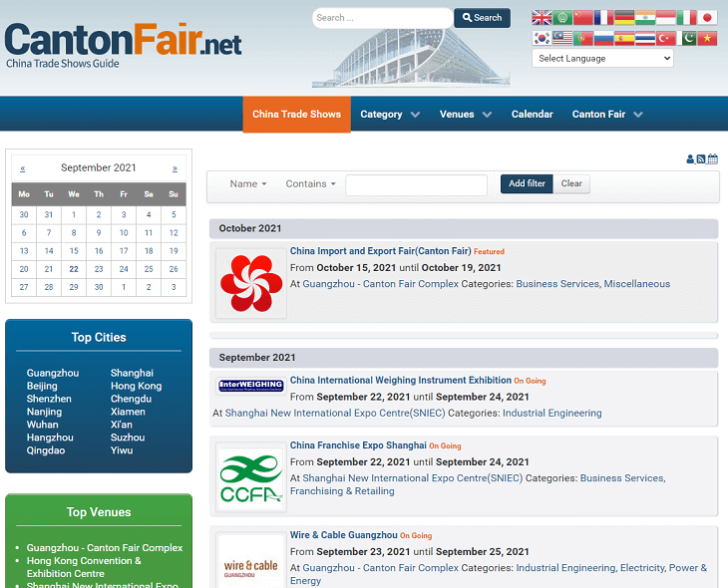Open the Name filter field dropdown
The image size is (728, 588).
248,183
